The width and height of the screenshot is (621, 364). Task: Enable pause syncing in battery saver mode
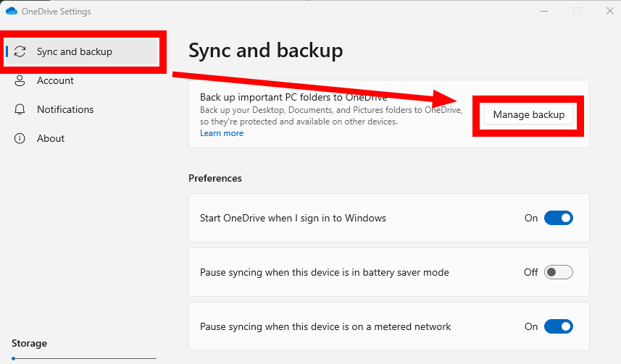[x=559, y=272]
